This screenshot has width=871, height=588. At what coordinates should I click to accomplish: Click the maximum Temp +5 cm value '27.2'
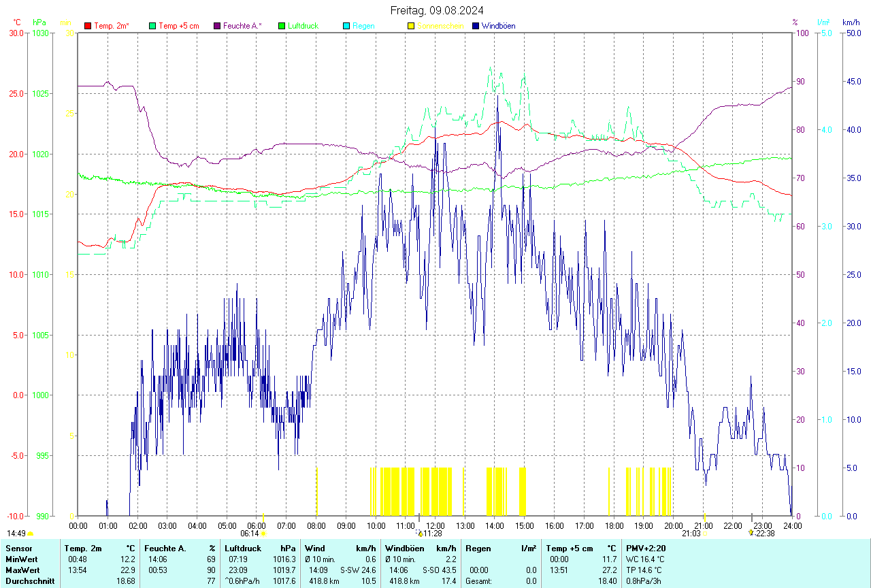click(x=608, y=570)
